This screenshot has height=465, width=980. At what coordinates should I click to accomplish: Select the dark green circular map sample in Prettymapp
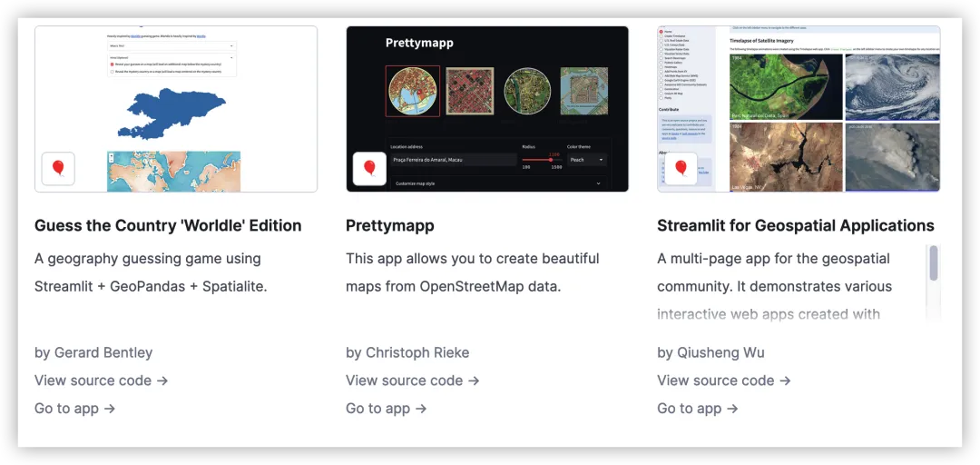527,92
